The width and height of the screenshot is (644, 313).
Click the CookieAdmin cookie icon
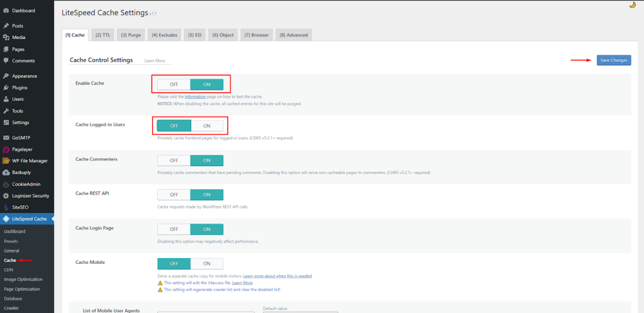pos(6,185)
